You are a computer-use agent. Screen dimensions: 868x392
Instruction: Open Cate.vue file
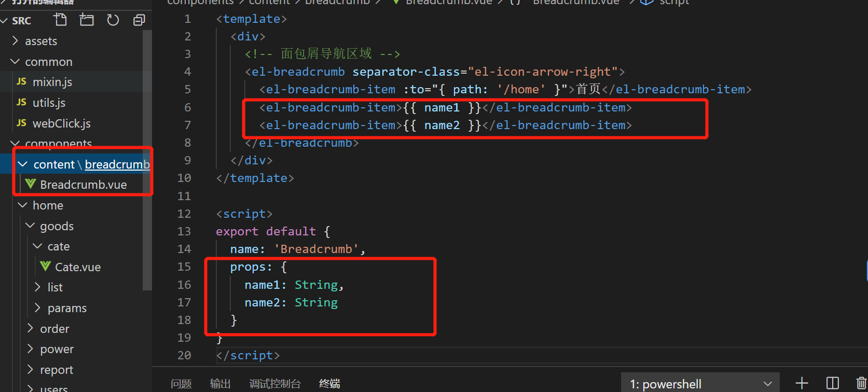click(78, 267)
